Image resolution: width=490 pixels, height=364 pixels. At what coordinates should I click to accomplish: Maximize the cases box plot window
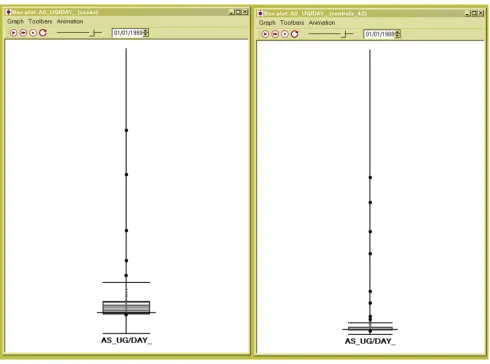tap(239, 12)
